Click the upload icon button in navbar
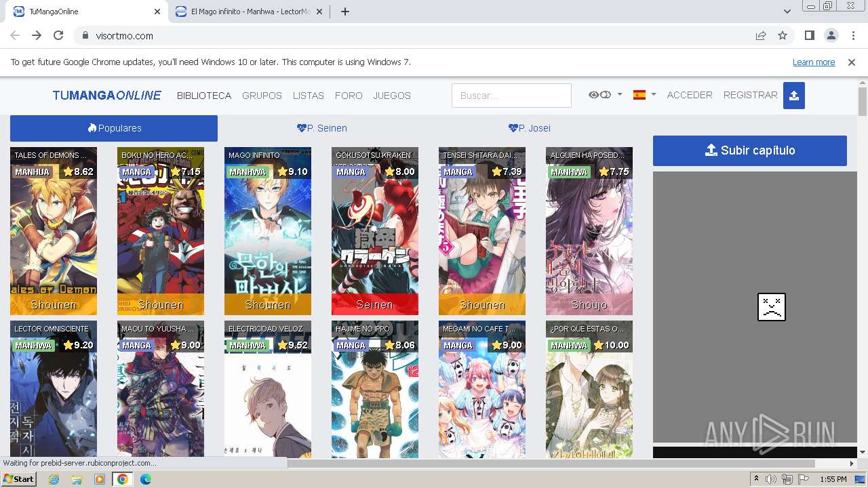This screenshot has width=868, height=488. [793, 96]
